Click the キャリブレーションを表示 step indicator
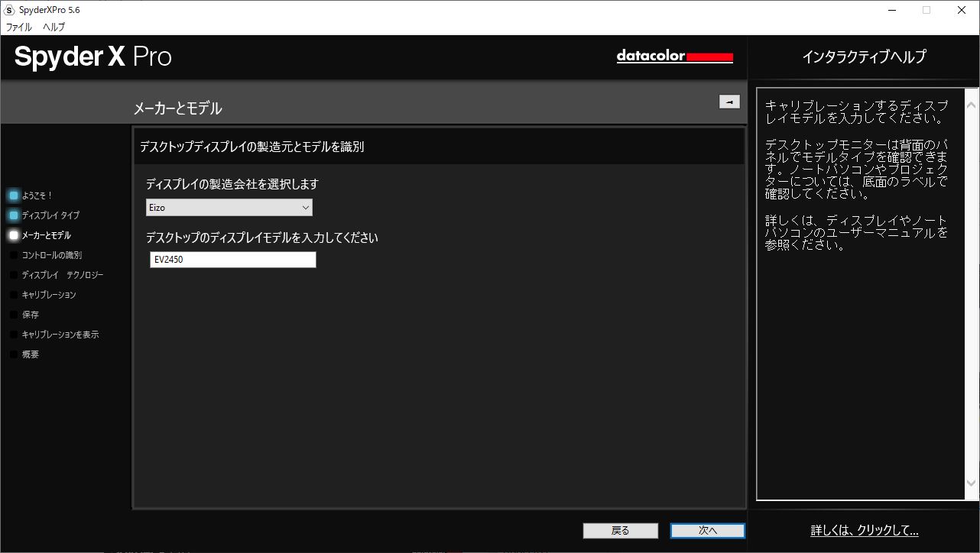 coord(14,335)
